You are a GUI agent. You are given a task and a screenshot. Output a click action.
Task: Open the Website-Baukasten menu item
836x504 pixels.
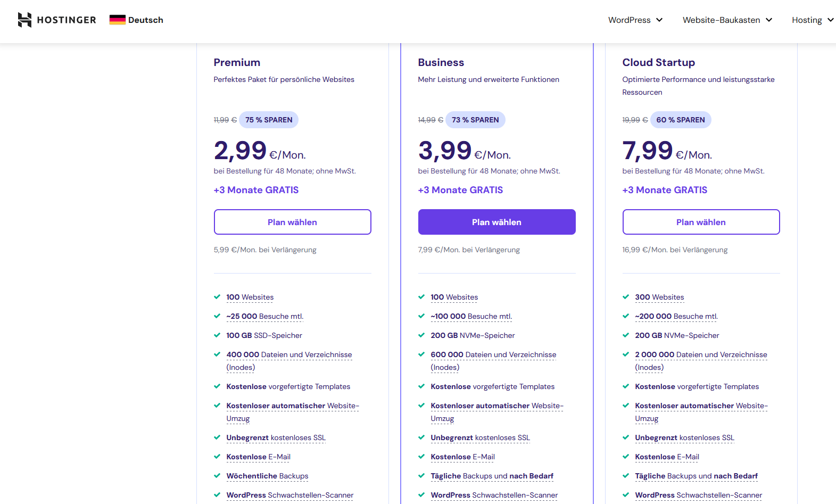[722, 20]
